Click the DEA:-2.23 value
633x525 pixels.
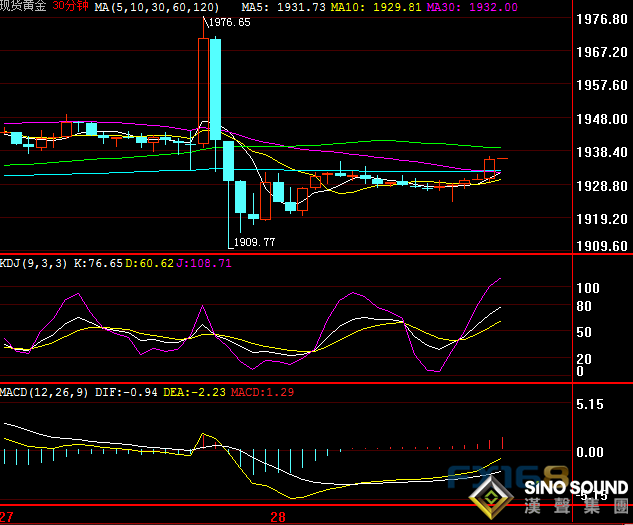click(194, 392)
